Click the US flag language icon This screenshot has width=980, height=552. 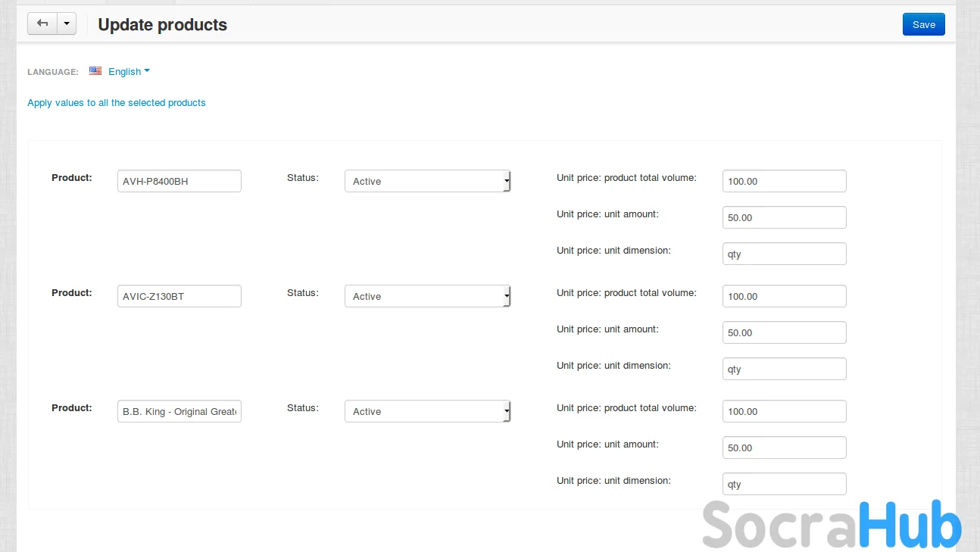tap(95, 71)
